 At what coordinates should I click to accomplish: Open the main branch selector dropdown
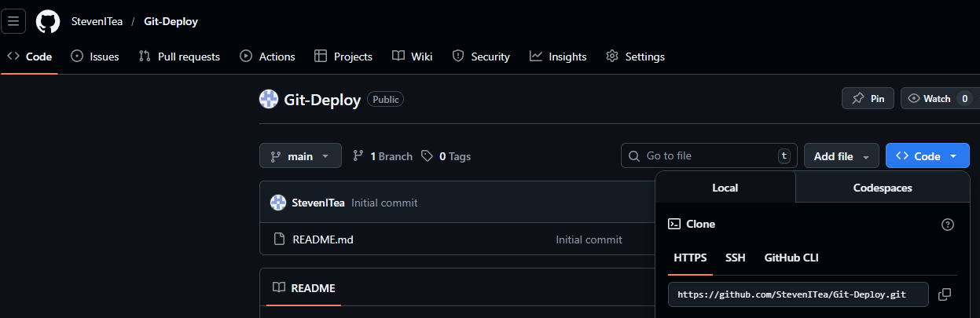(x=300, y=156)
